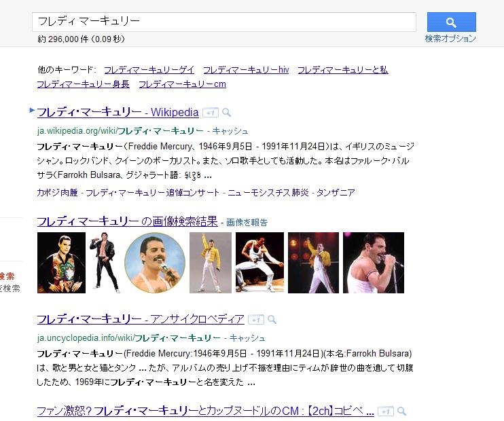The width and height of the screenshot is (504, 421).
Task: Click the +1 icon beside 2chコピペ result
Action: (386, 411)
